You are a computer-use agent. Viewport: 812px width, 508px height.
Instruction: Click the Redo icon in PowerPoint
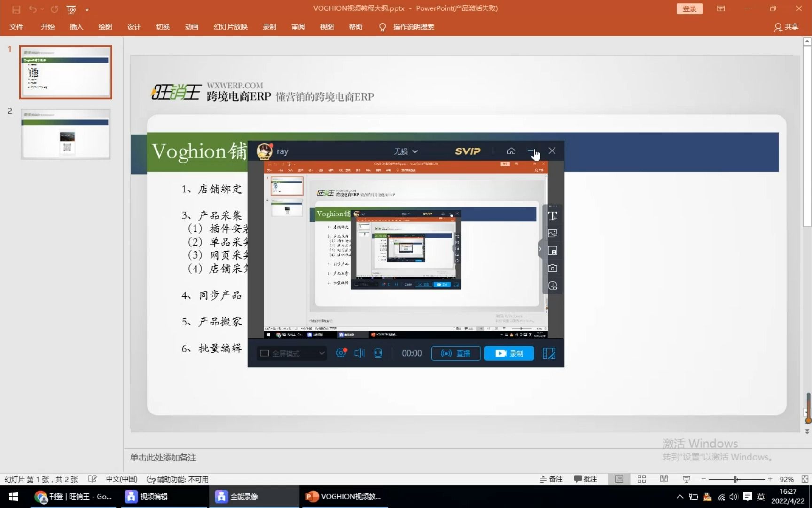pyautogui.click(x=55, y=9)
